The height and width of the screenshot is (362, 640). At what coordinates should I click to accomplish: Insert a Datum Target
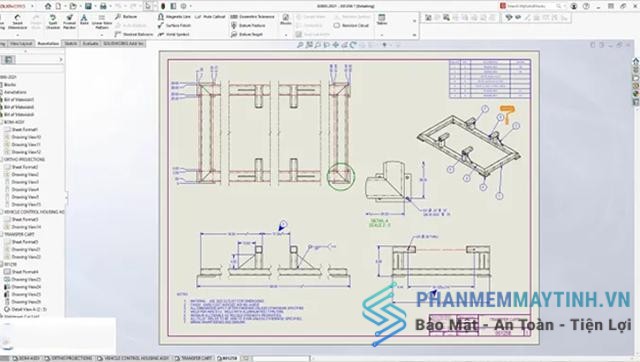tap(247, 34)
